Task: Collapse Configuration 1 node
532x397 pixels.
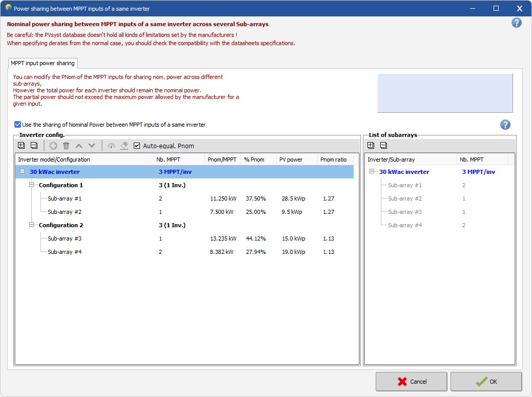Action: coord(32,185)
